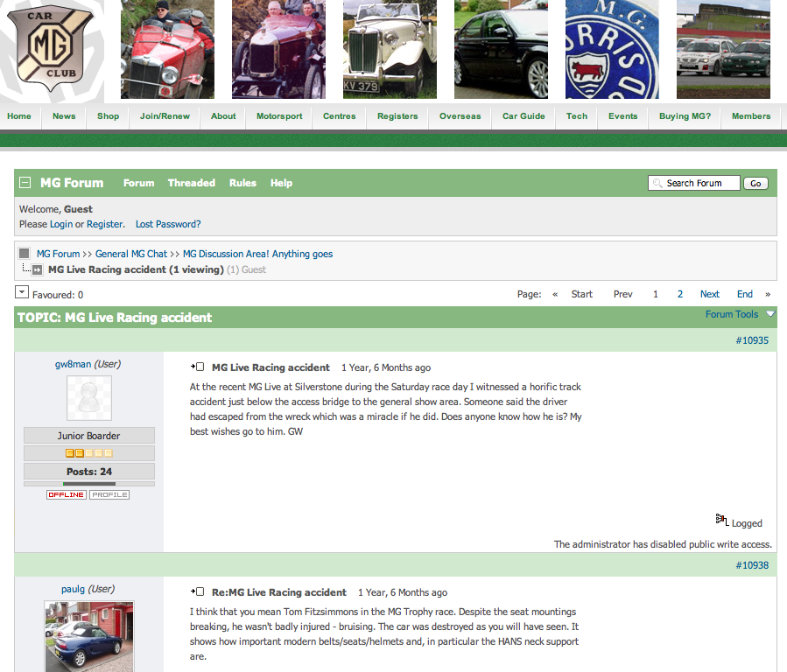Open gw8man's PROFILE badge button
The width and height of the screenshot is (787, 672).
[109, 495]
